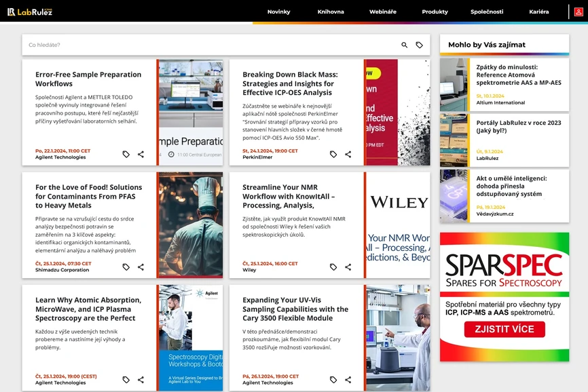The image size is (588, 392).
Task: Share the For the Love of Food card
Action: pos(141,267)
